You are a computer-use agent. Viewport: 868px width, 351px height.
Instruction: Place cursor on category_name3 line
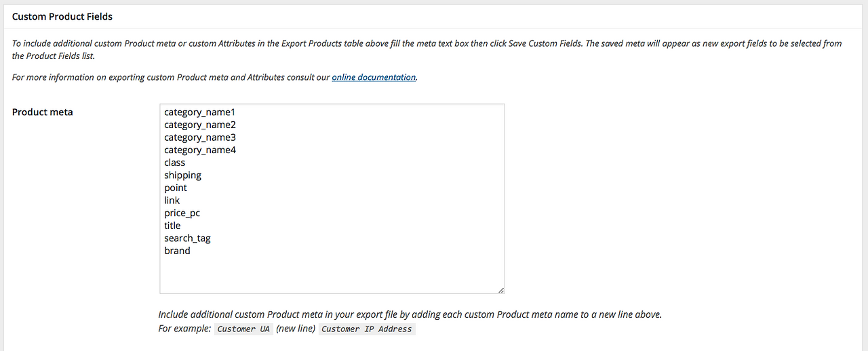(199, 138)
